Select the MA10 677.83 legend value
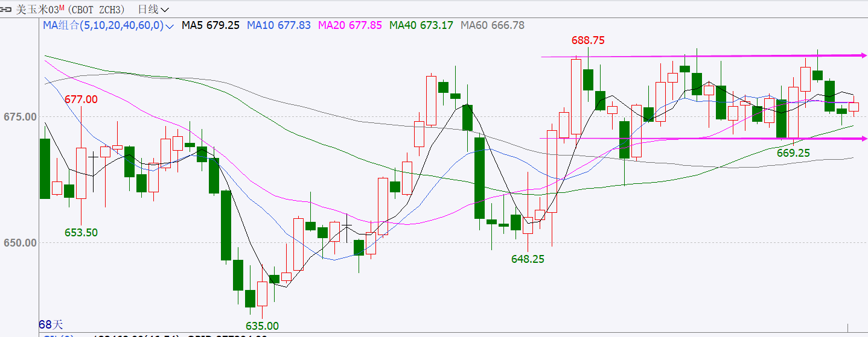Image resolution: width=868 pixels, height=337 pixels. 279,25
